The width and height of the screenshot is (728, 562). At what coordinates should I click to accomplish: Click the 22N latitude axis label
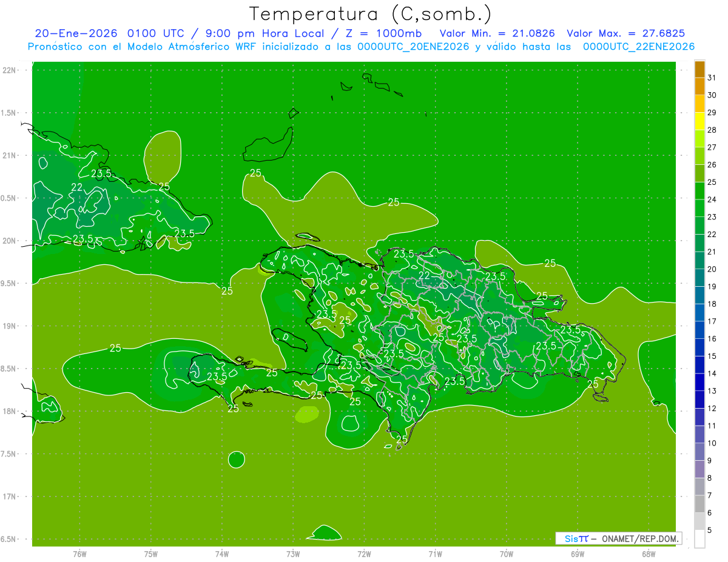(10, 70)
